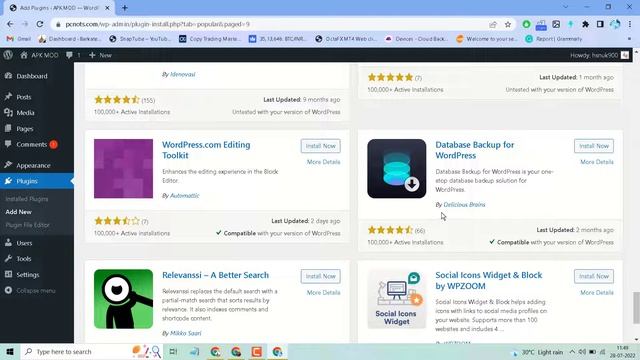Viewport: 640px width, 360px height.
Task: Open the Idenovasi author link
Action: pos(182,74)
